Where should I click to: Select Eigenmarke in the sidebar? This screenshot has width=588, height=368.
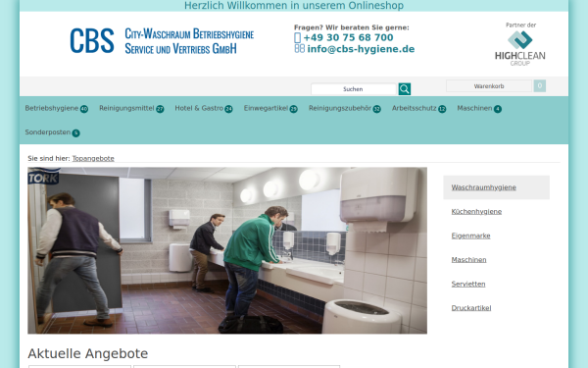coord(470,236)
